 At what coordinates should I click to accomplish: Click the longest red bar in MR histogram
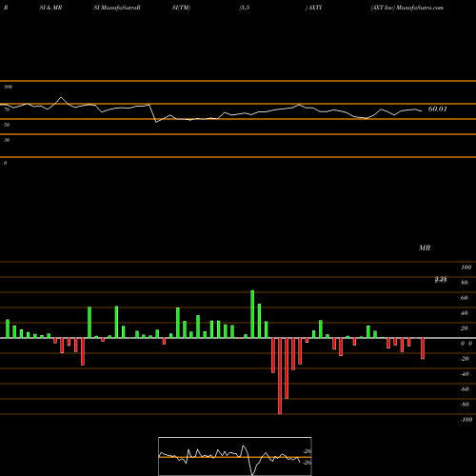[x=280, y=376]
